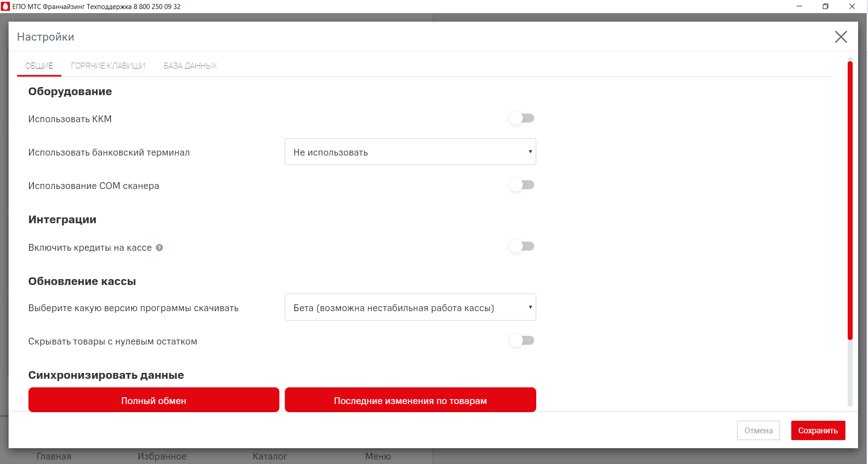Image resolution: width=868 pixels, height=464 pixels.
Task: Open Меню in the background window
Action: [378, 456]
